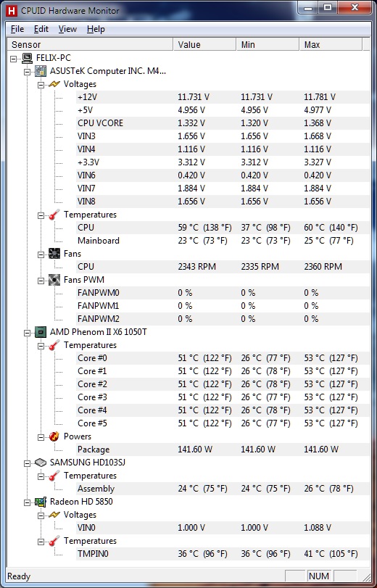
Task: Click the ASUSTeK motherboard icon
Action: [41, 71]
